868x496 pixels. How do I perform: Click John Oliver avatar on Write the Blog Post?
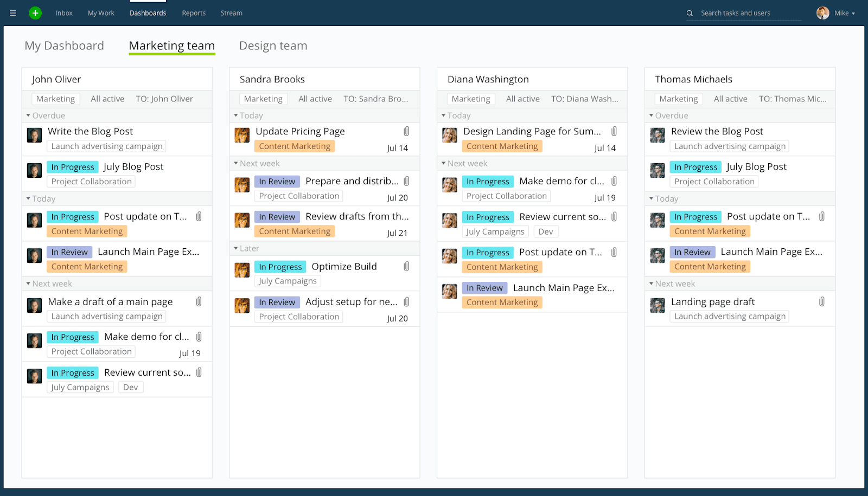(x=34, y=135)
